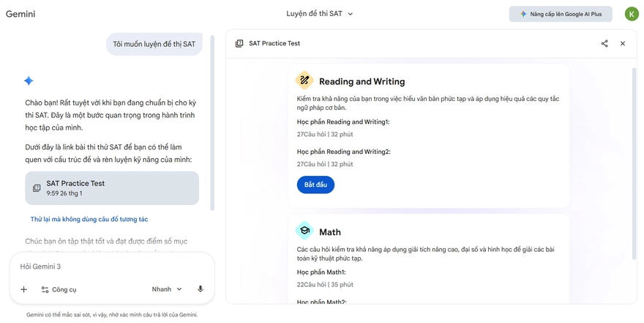Click the quiz icon beside SAT Practice Test header

coord(239,43)
